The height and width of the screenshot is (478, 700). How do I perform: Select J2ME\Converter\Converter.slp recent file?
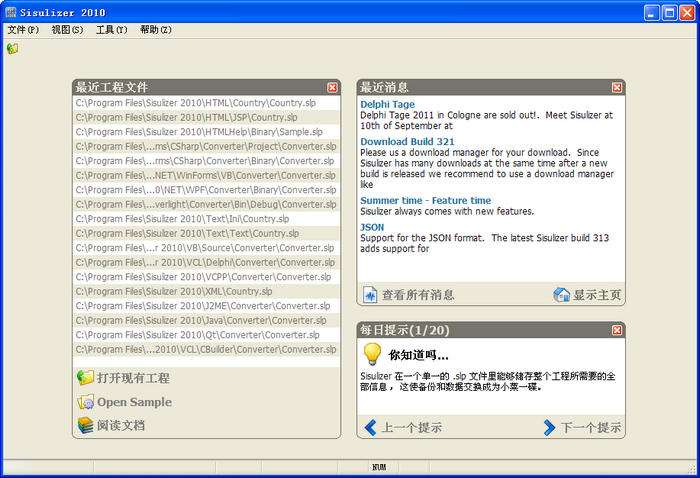coord(206,306)
